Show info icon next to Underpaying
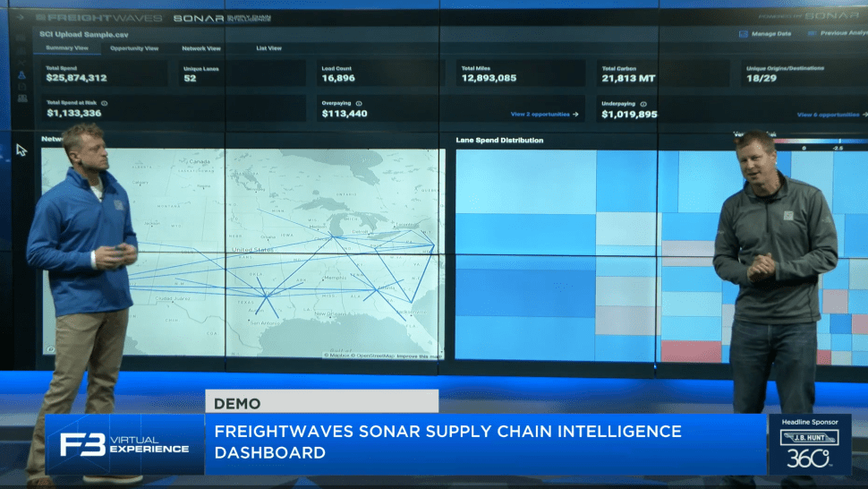This screenshot has width=868, height=489. click(643, 104)
